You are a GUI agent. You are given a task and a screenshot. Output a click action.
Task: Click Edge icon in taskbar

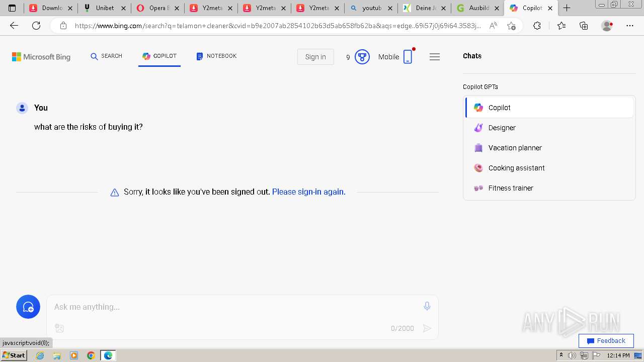tap(108, 355)
